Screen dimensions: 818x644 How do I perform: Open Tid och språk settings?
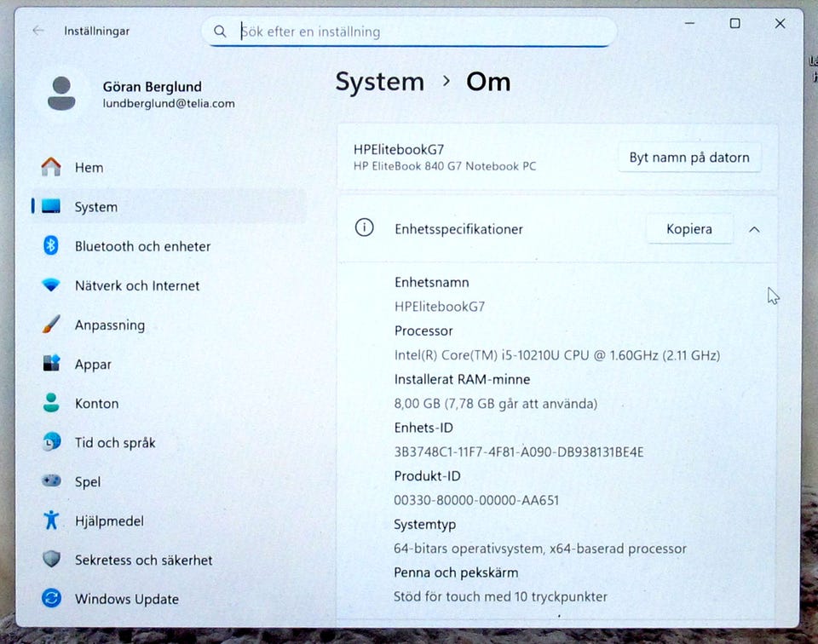169,442
